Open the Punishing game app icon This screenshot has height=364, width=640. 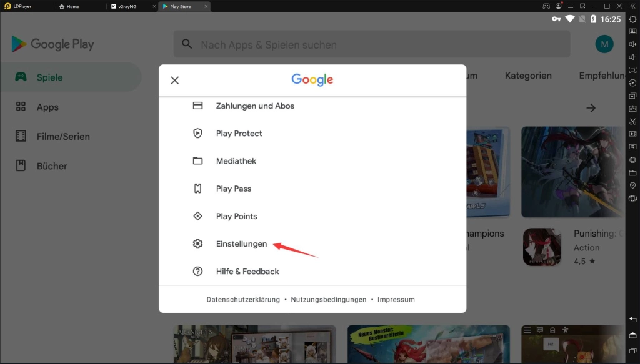[542, 247]
